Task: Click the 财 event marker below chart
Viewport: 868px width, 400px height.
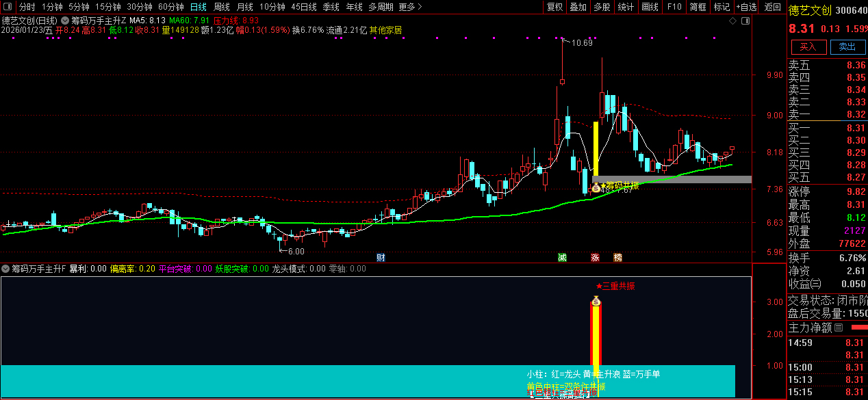Action: point(381,258)
